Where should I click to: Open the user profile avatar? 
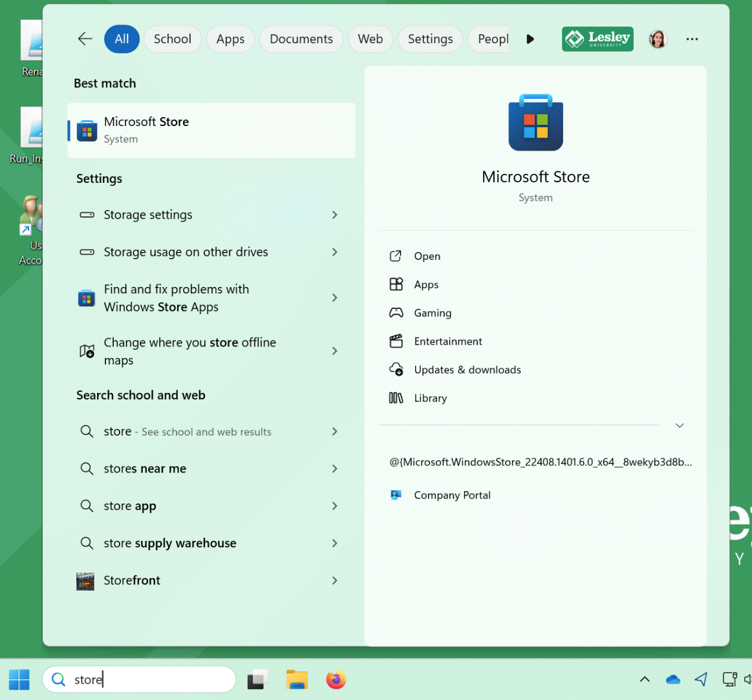tap(658, 39)
